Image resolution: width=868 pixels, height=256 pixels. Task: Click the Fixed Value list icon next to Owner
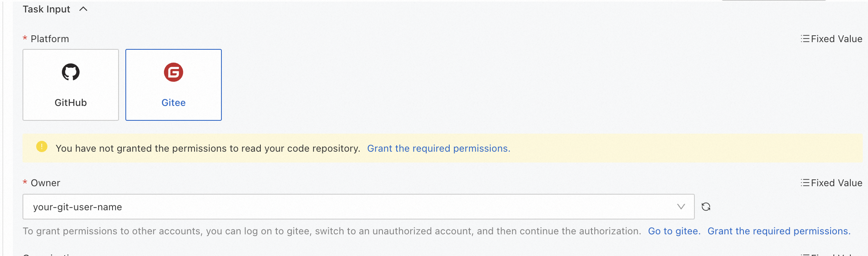coord(805,183)
